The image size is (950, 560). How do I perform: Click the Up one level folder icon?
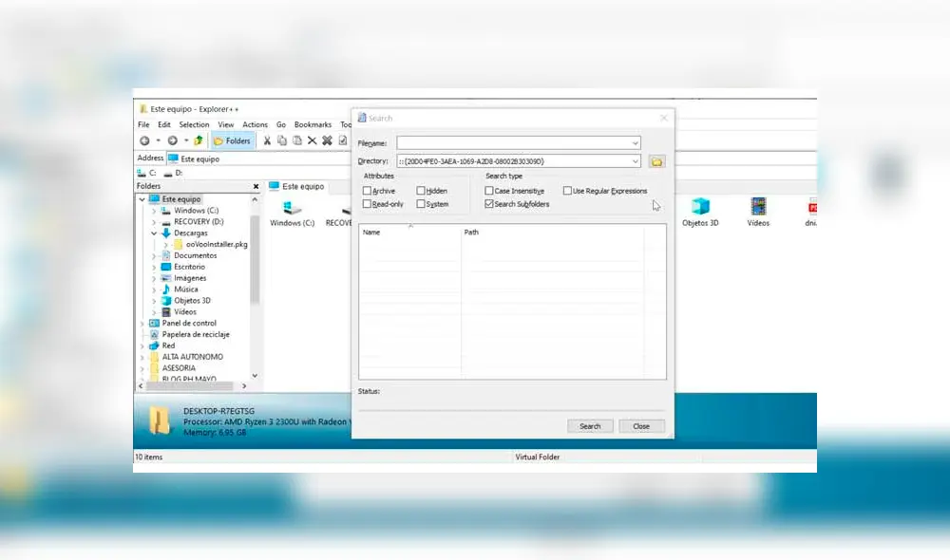[197, 140]
